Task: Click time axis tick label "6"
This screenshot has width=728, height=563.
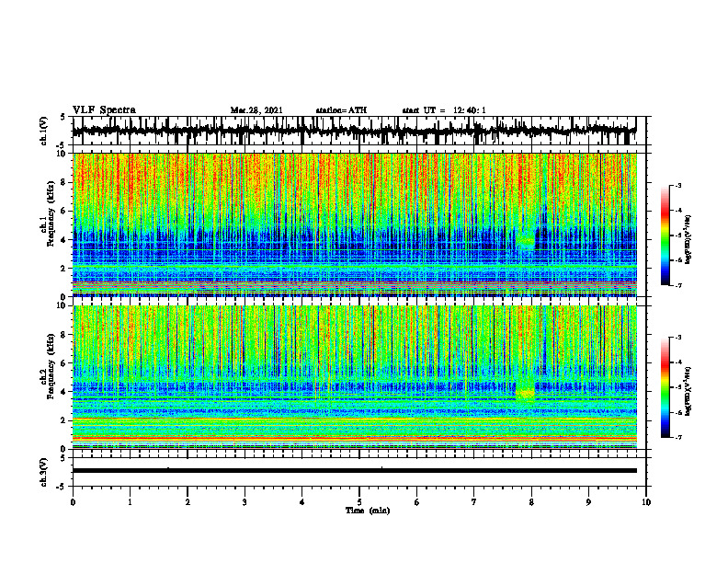Action: click(417, 502)
